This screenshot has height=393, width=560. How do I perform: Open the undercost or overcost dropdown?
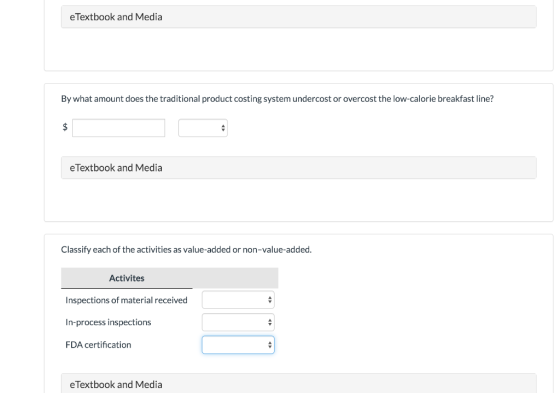203,128
